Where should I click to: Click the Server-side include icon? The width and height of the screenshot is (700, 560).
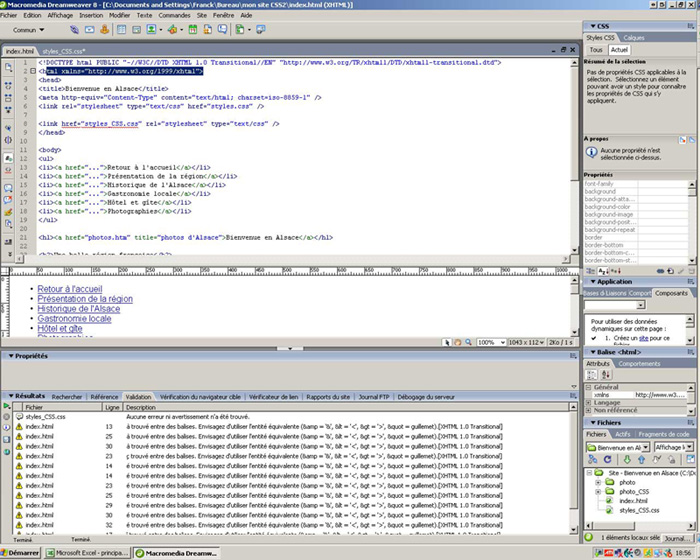click(208, 30)
